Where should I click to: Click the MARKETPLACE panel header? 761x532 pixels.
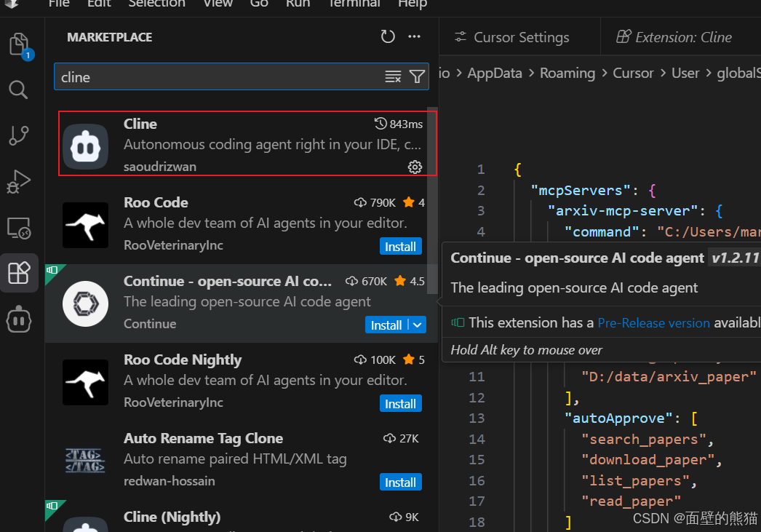(x=110, y=37)
